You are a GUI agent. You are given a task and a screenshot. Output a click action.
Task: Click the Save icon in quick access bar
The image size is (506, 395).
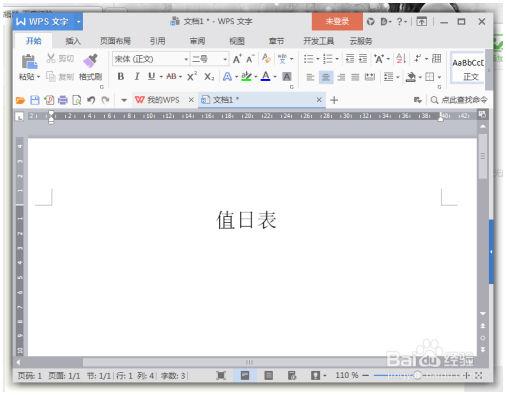(35, 100)
